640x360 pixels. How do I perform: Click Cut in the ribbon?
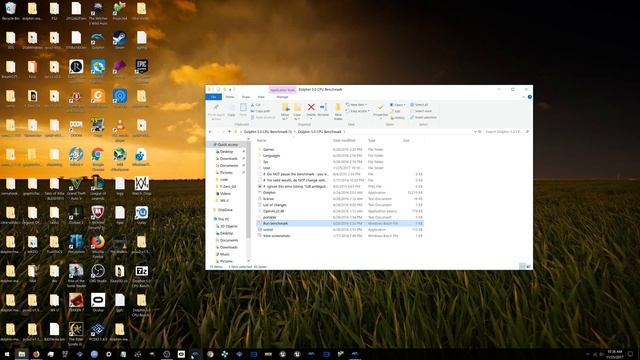256,105
